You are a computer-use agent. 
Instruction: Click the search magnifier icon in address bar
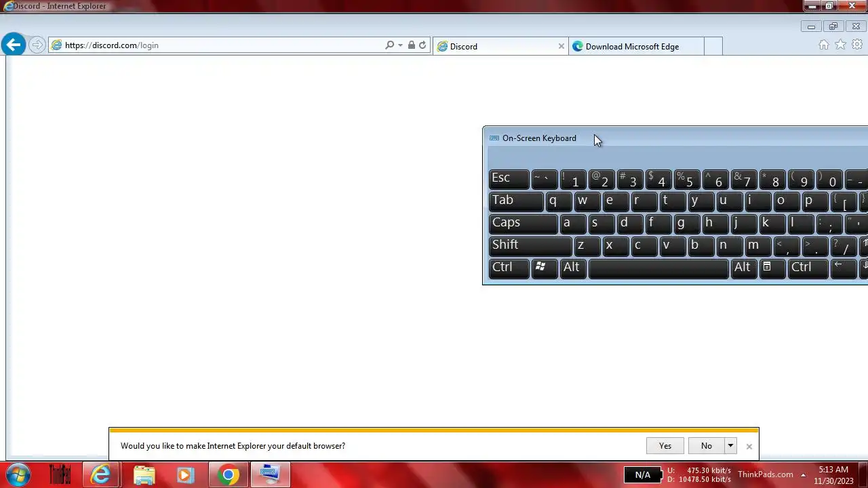pos(389,45)
